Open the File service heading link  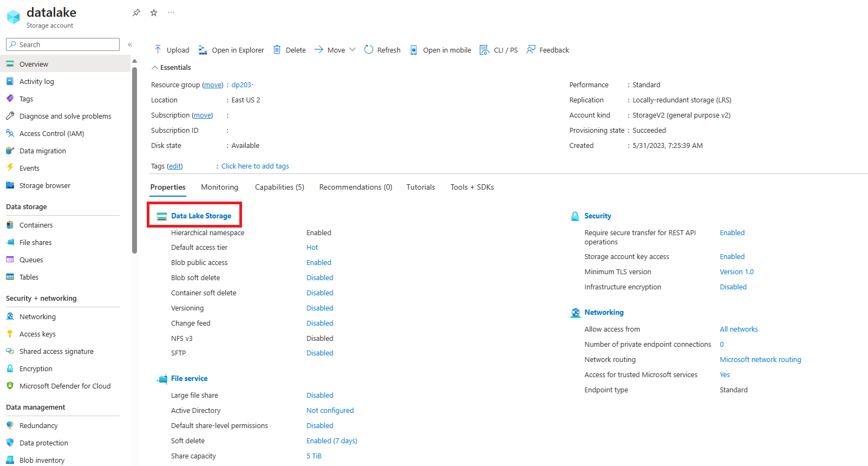point(189,378)
